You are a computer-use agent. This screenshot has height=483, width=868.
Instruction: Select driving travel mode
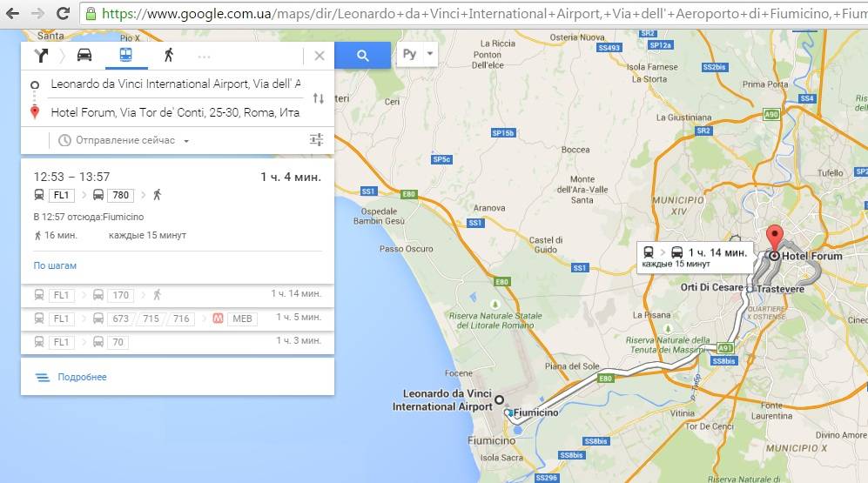[84, 56]
